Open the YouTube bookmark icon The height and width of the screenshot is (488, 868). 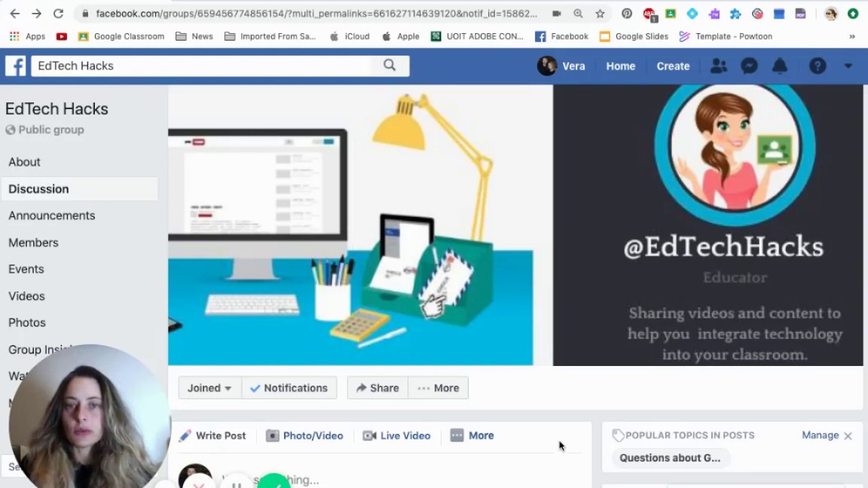coord(62,37)
